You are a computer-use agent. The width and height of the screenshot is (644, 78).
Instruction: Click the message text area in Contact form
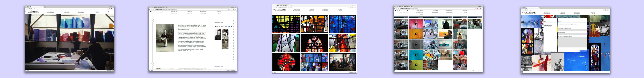coord(572,42)
